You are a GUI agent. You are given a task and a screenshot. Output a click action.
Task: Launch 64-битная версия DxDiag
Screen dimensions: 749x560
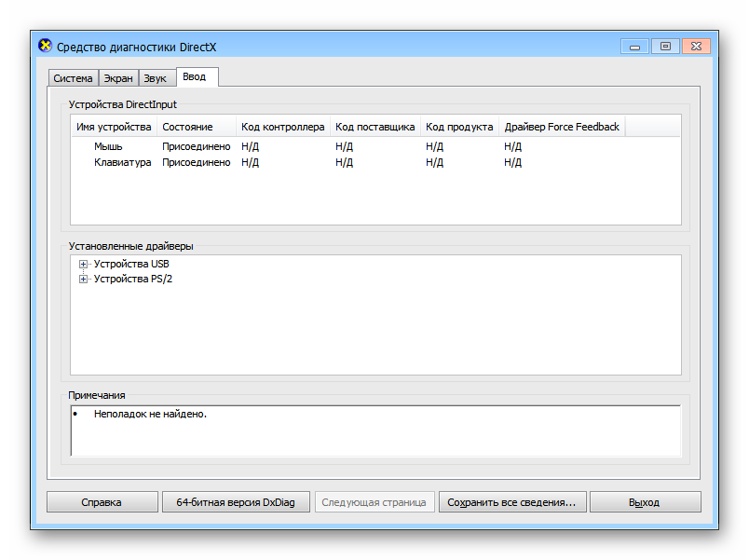(x=236, y=502)
